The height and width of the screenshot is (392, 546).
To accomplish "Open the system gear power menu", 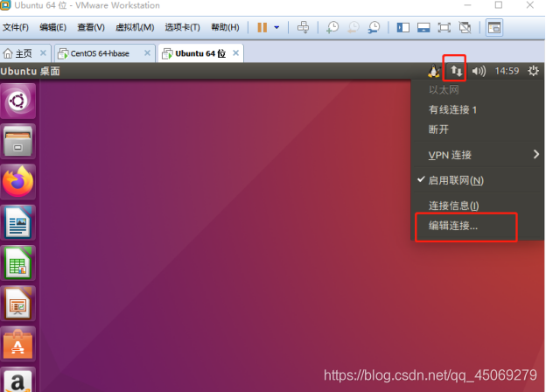I will pos(533,71).
